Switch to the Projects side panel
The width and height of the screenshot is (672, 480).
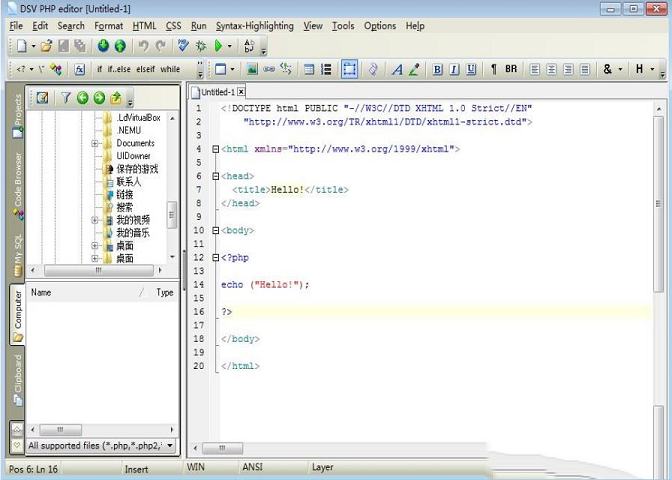tap(17, 116)
